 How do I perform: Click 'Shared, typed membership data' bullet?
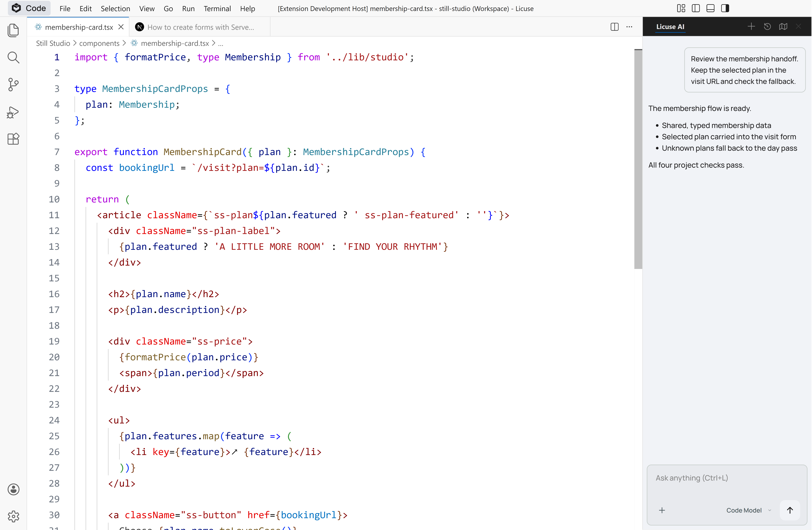click(x=716, y=125)
